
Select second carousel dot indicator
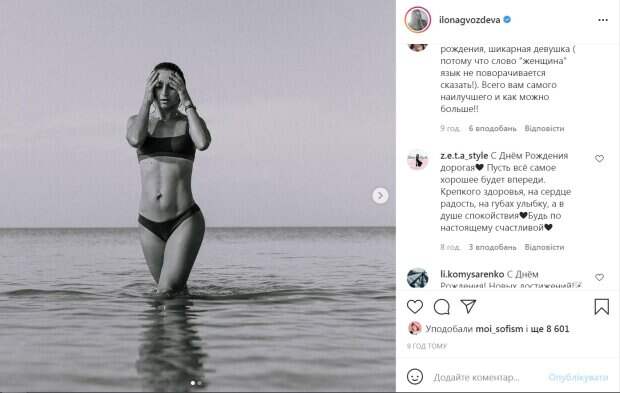199,383
